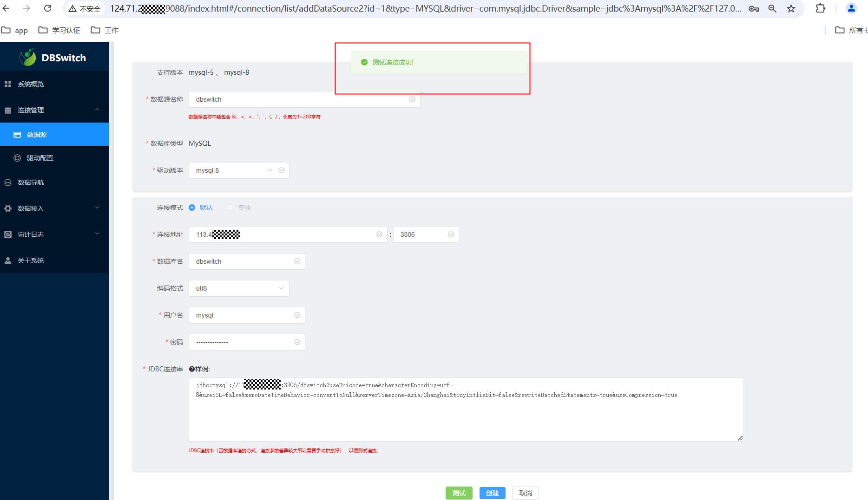868x500 pixels.
Task: Open the not-secure site info warning
Action: [85, 9]
